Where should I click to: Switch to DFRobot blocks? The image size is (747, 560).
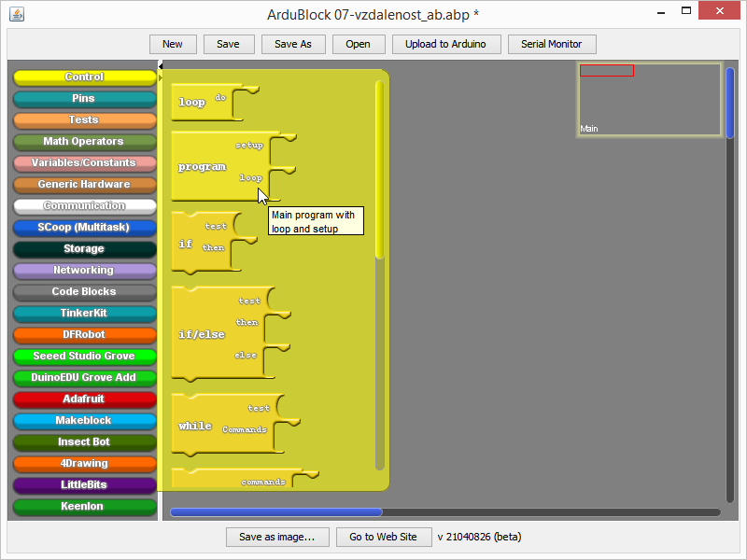tap(84, 334)
